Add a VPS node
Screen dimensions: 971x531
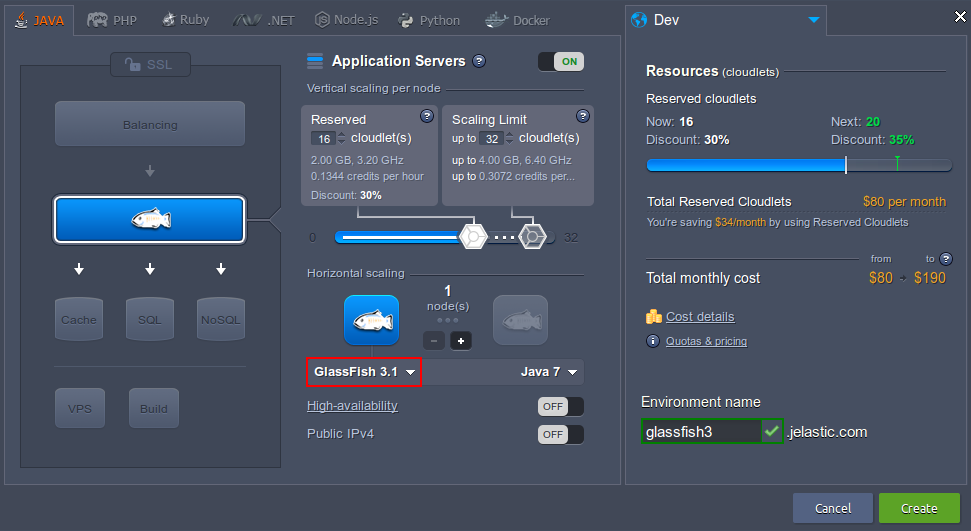tap(80, 408)
